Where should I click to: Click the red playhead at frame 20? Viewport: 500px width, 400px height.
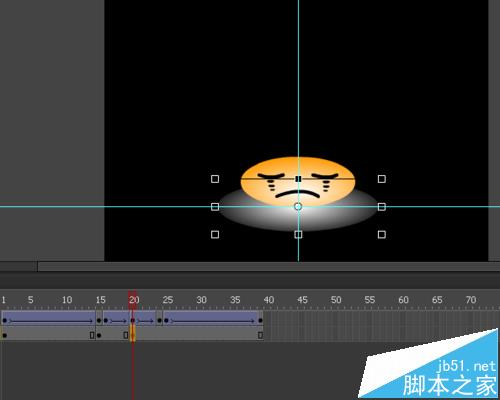[x=133, y=299]
